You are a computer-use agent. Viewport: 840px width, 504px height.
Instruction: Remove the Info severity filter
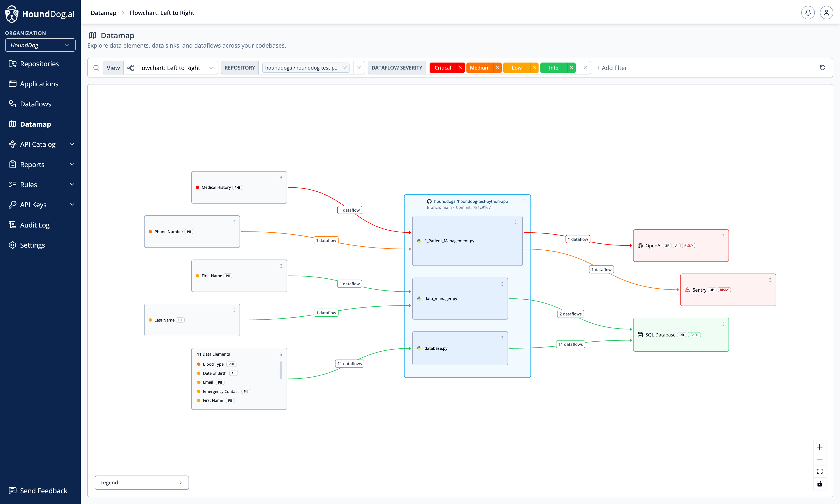[571, 68]
